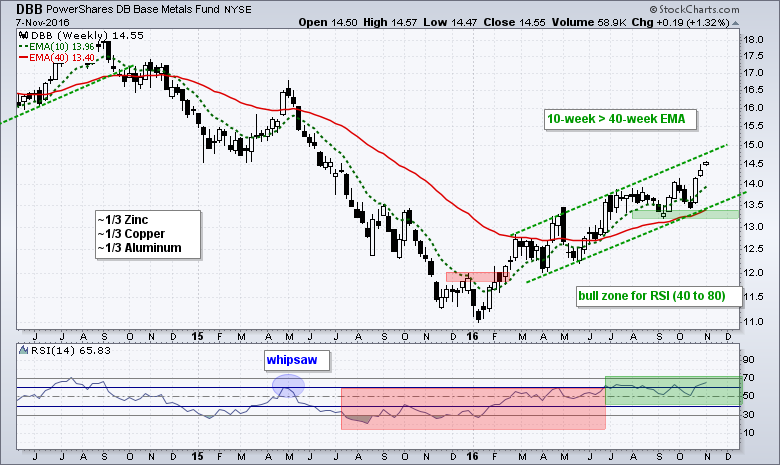Click the small red resistance box near 12.0

tap(478, 277)
